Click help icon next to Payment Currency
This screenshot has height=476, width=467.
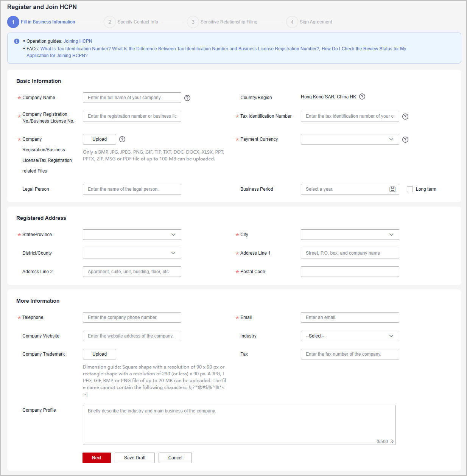405,140
